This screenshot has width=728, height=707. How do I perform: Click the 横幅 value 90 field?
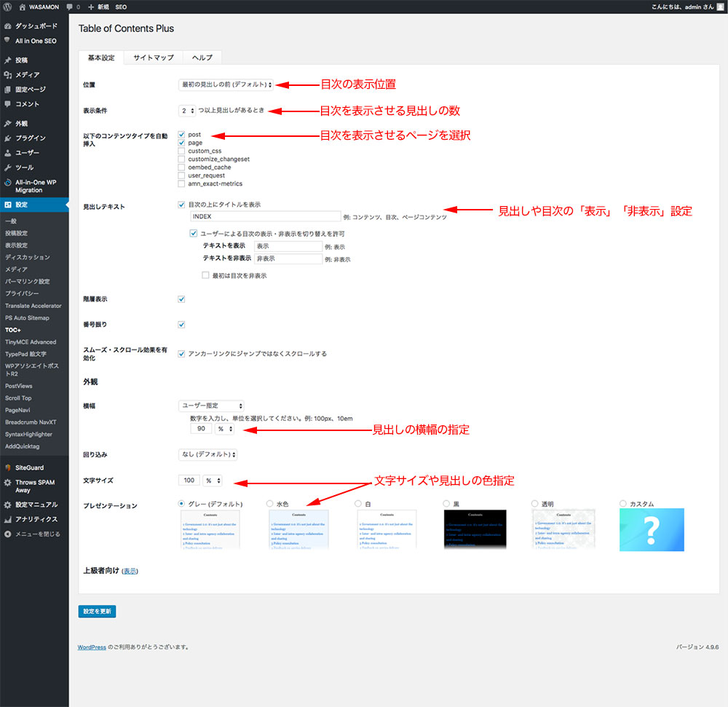(x=201, y=428)
